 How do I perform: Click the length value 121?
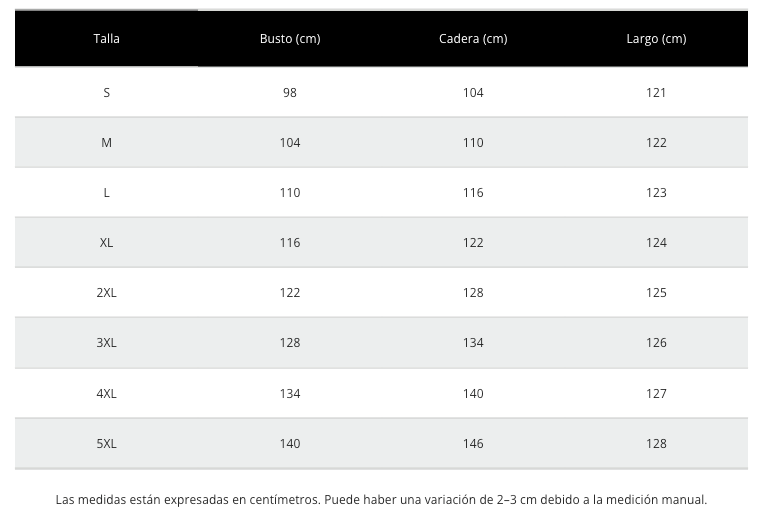(656, 92)
